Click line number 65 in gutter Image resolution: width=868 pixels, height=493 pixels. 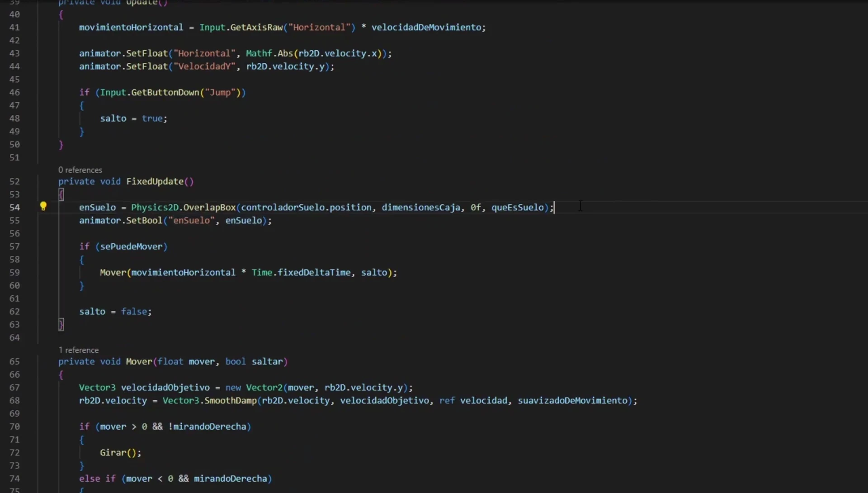click(14, 361)
